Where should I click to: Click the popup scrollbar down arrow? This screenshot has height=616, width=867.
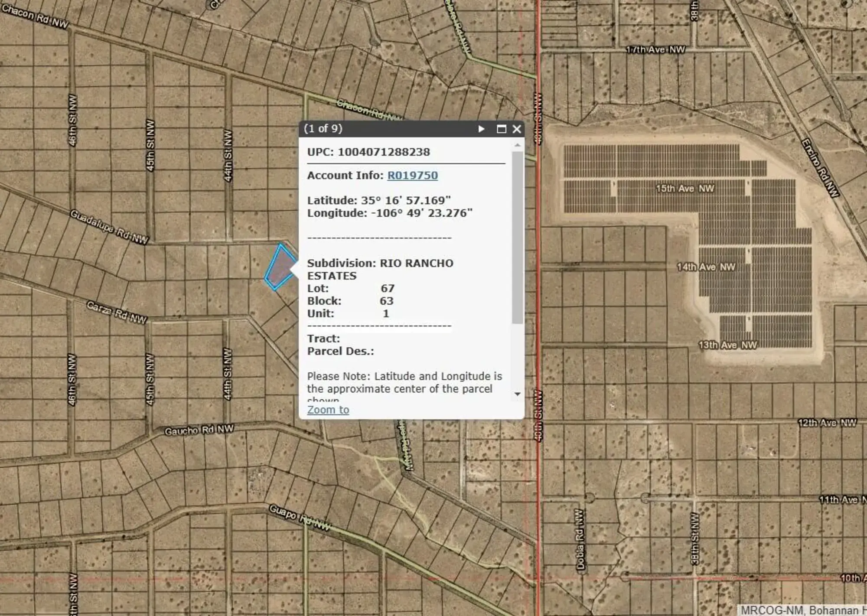pyautogui.click(x=516, y=393)
